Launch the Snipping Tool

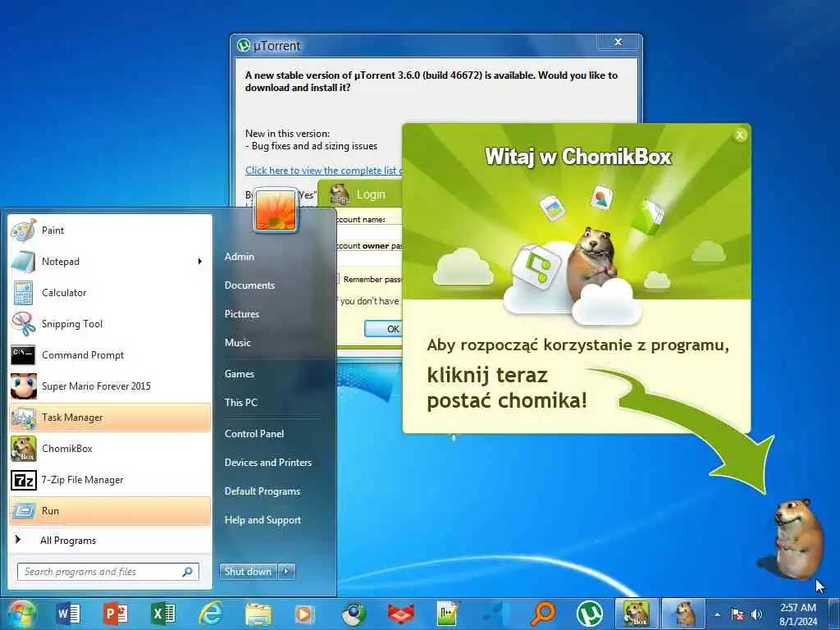point(111,323)
